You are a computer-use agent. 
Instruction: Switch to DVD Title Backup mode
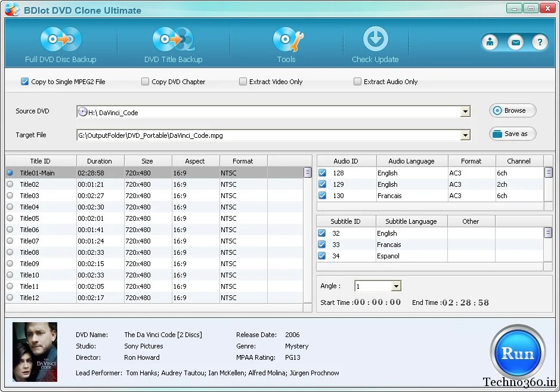[x=174, y=44]
